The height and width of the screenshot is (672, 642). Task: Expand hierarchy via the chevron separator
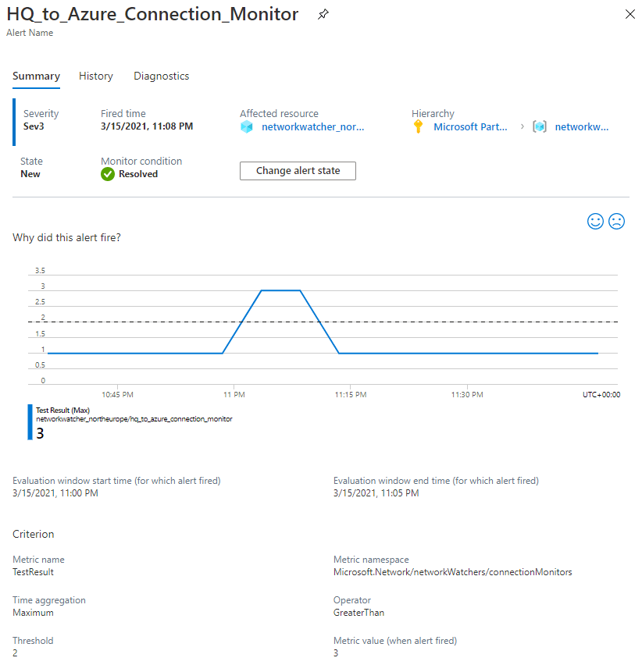click(522, 126)
